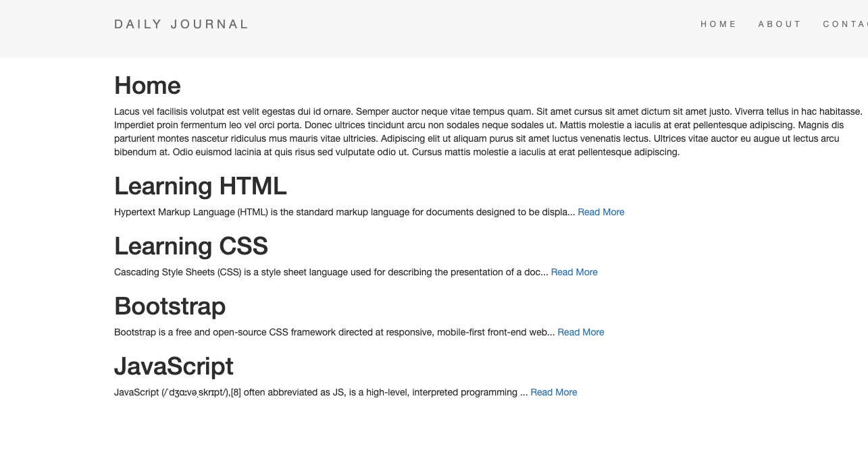Click the DAILY JOURNAL brand title
This screenshot has height=465, width=868.
click(181, 24)
